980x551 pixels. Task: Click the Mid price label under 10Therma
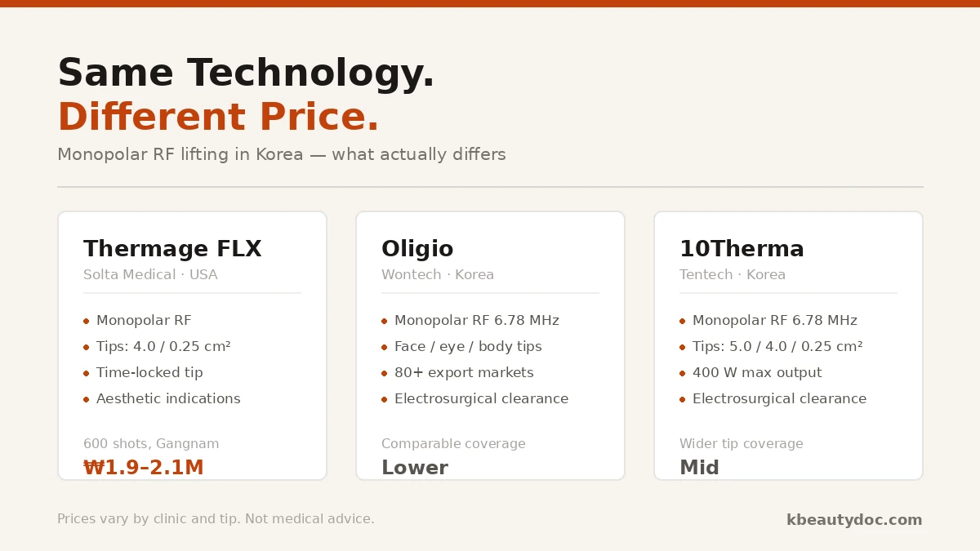tap(699, 468)
